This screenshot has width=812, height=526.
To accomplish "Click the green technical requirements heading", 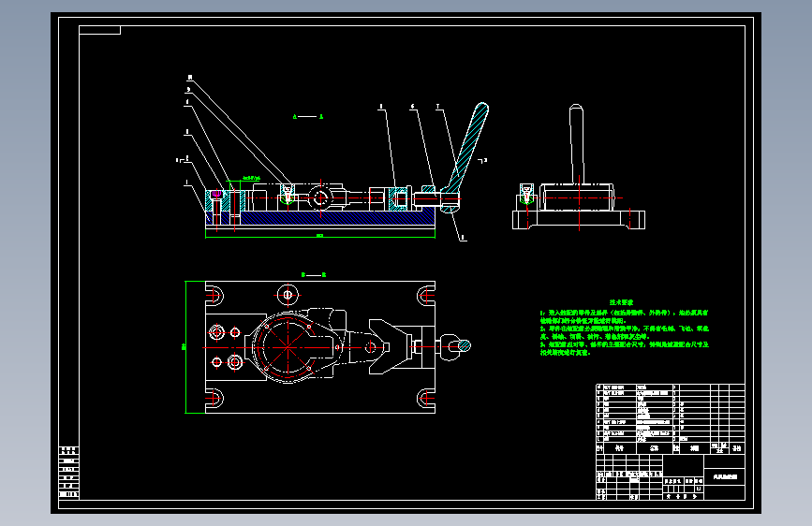I will [621, 302].
